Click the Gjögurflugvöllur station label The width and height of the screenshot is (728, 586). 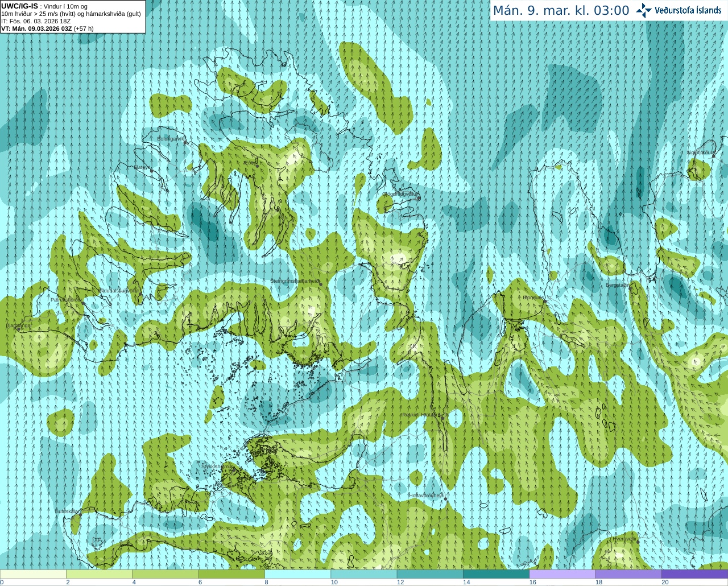(x=400, y=194)
